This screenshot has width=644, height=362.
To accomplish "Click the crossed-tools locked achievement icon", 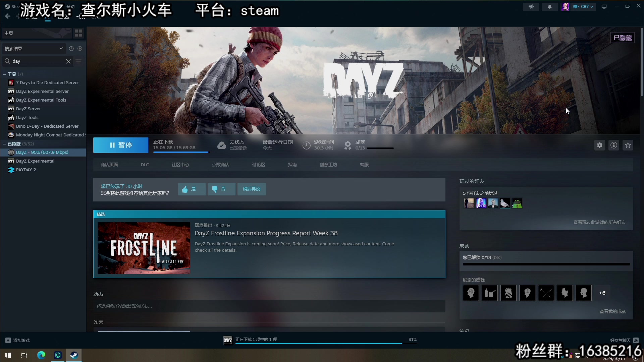I will [x=546, y=293].
